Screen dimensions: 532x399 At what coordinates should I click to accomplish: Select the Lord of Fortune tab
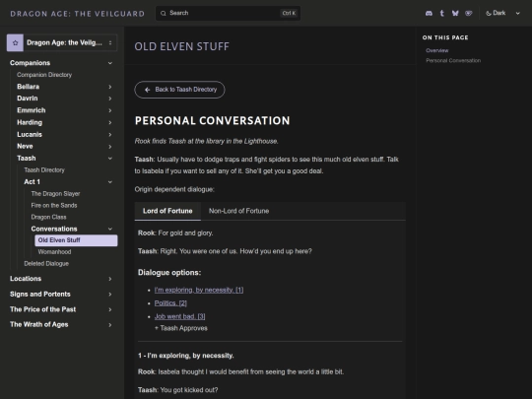pyautogui.click(x=167, y=211)
